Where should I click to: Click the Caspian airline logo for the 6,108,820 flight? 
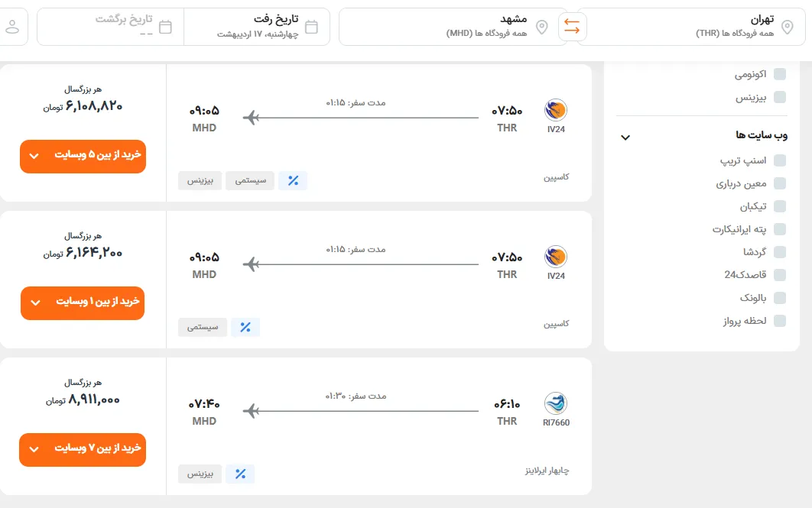point(556,110)
